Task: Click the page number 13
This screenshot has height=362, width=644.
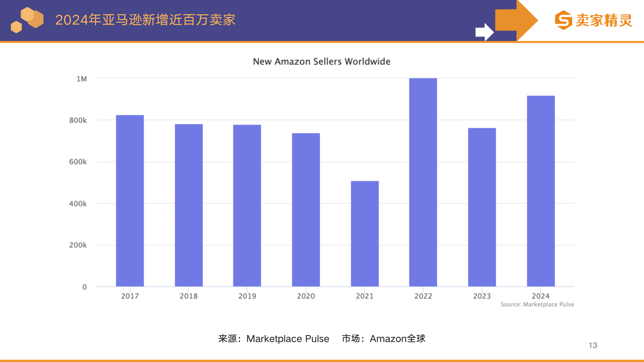Action: 593,345
